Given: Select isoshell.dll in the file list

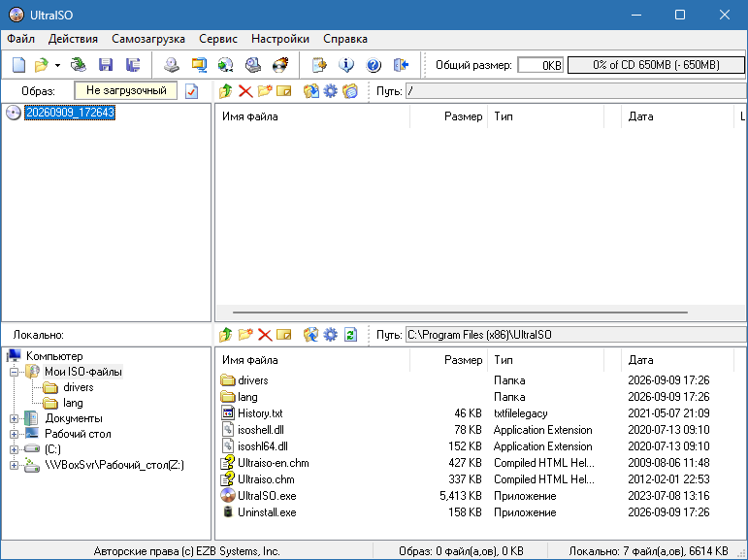Looking at the screenshot, I should click(261, 430).
